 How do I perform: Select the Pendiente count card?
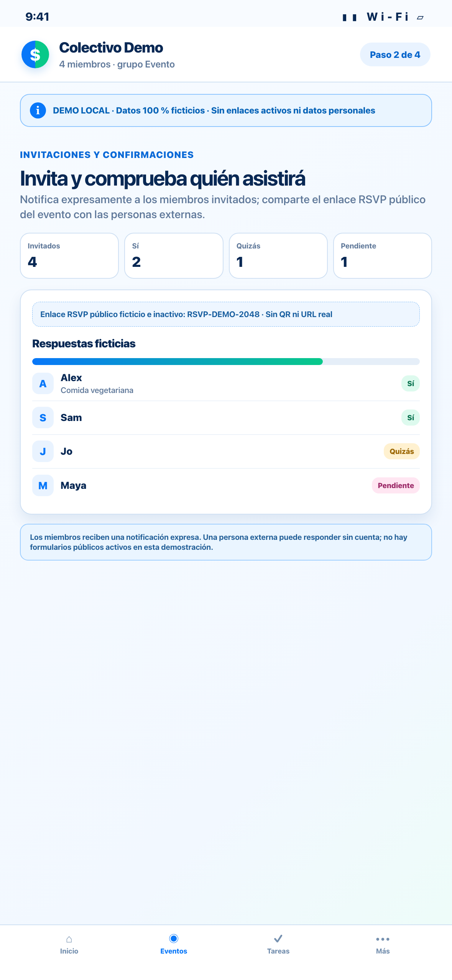tap(383, 256)
